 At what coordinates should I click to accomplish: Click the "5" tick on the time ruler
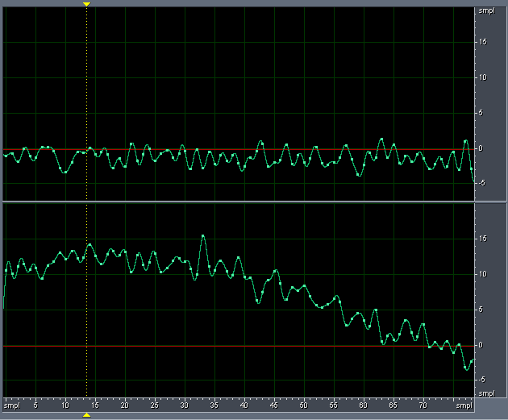(x=35, y=405)
